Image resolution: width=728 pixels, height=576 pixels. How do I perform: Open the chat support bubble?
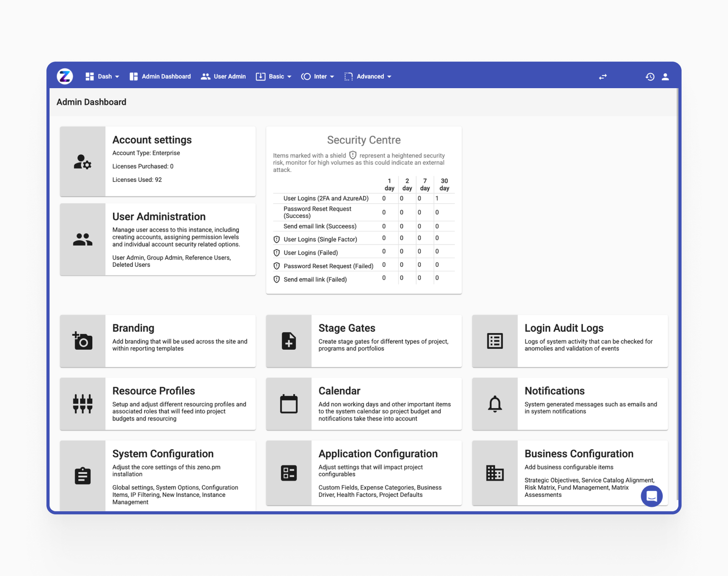tap(652, 496)
